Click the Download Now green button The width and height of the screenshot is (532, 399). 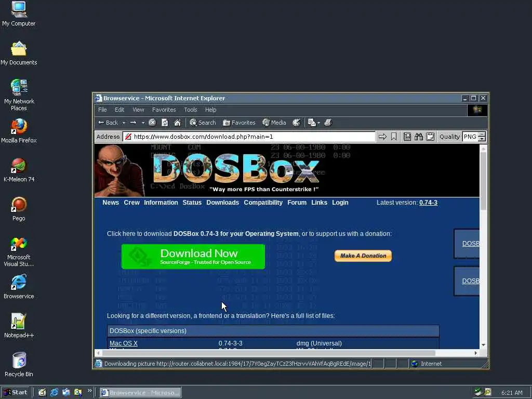coord(193,257)
